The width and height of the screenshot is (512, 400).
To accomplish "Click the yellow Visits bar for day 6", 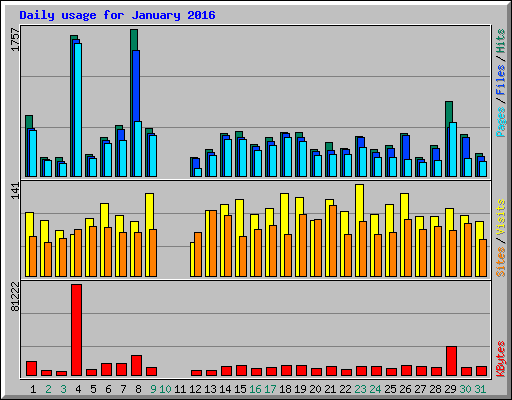I will [x=104, y=215].
